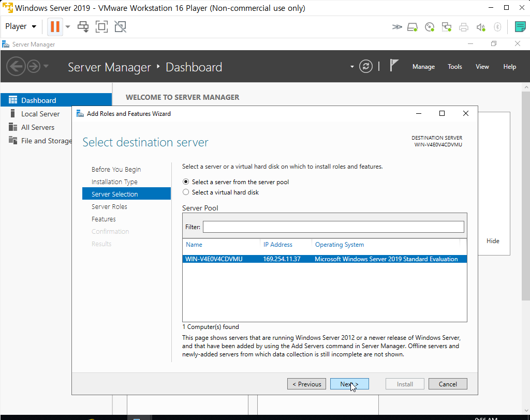Go forward in Server Manager navigation
This screenshot has width=530, height=420.
point(34,66)
